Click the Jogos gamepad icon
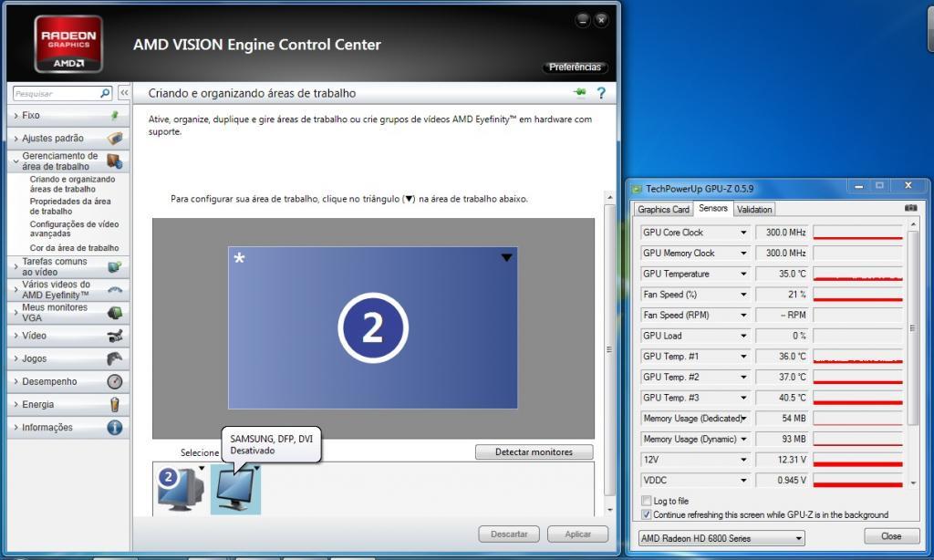The width and height of the screenshot is (934, 560). tap(115, 358)
